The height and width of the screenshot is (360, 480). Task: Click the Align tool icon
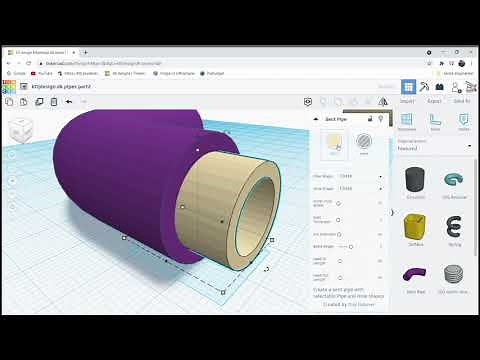pos(368,102)
